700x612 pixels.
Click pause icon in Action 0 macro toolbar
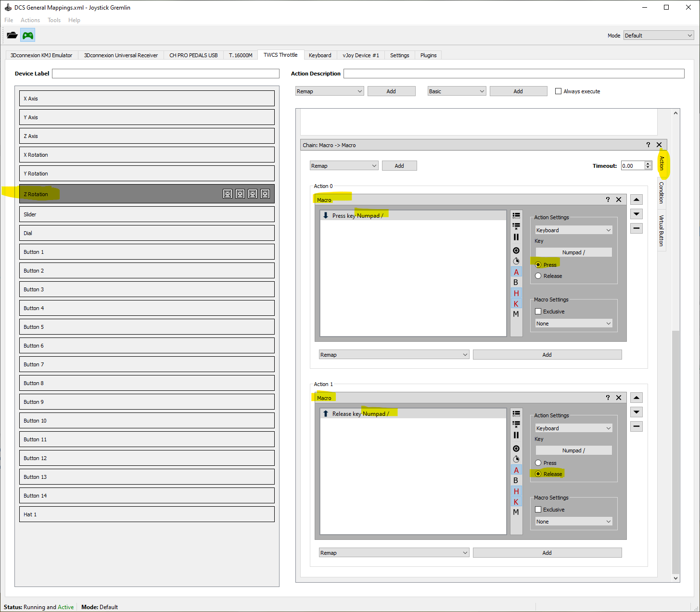coord(516,237)
